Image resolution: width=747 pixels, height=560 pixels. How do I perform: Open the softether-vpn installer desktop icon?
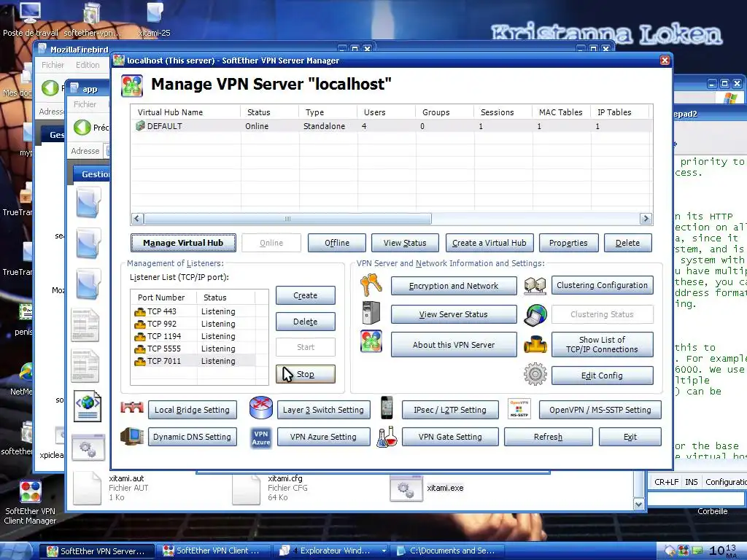coord(91,13)
